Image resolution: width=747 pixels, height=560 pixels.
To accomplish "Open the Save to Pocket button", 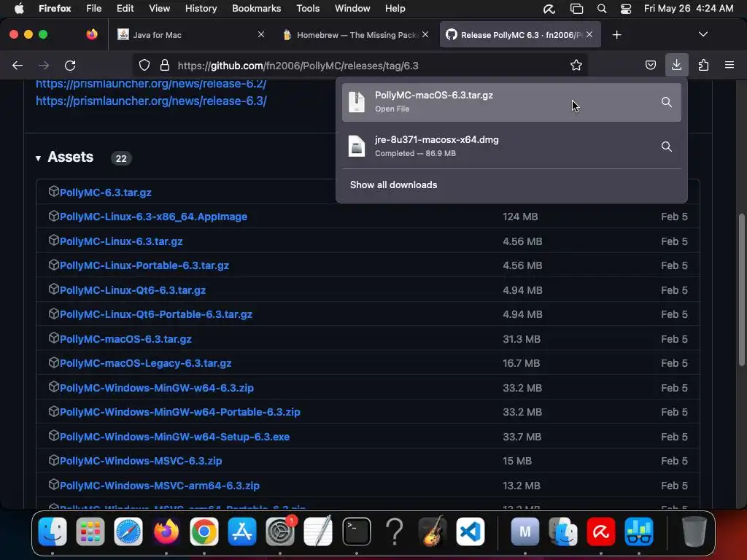I will 650,65.
